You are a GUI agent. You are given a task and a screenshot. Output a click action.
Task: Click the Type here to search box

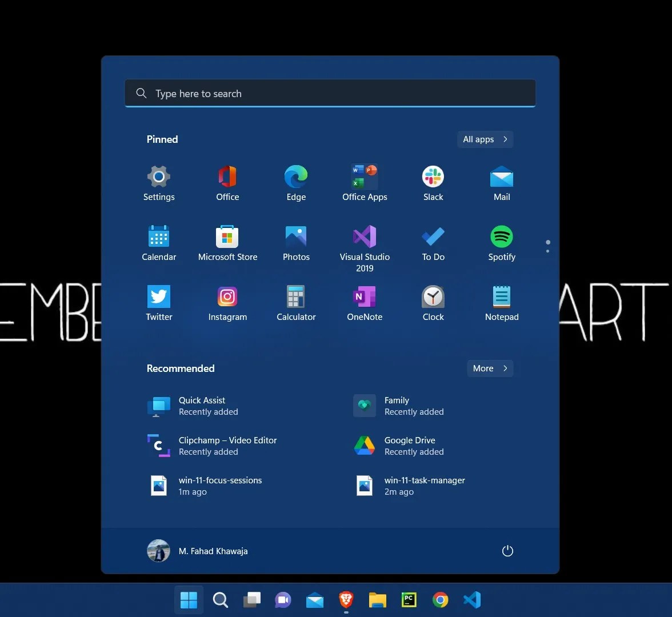point(330,94)
